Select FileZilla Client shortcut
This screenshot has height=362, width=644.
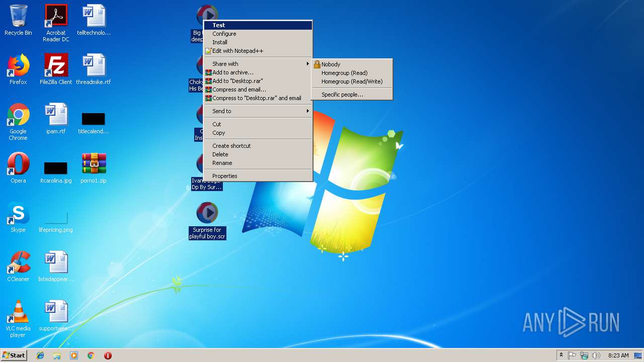click(56, 70)
